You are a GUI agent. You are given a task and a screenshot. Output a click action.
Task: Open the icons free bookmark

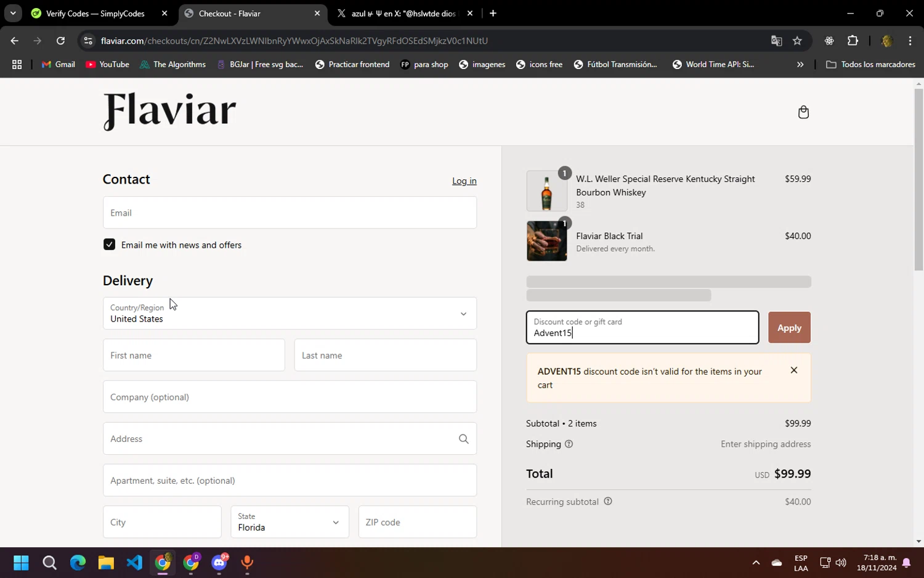[x=539, y=64]
